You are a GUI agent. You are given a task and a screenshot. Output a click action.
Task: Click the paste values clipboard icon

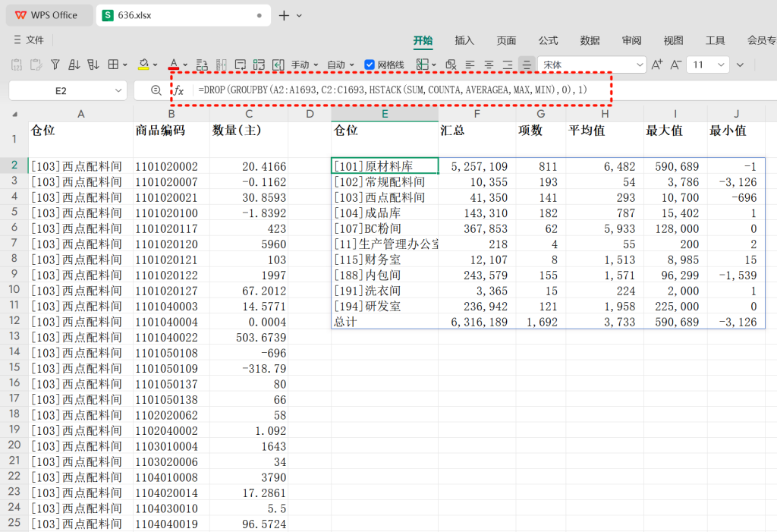tap(17, 65)
